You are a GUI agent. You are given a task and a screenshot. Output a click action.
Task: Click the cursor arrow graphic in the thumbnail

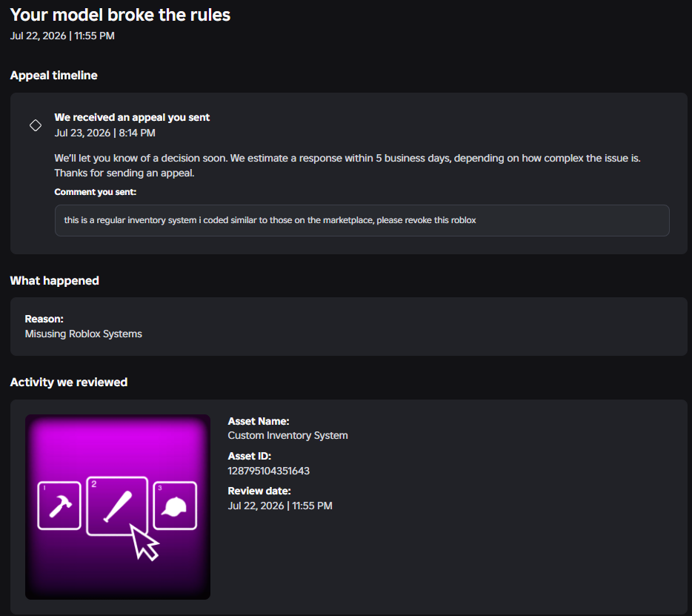(144, 542)
